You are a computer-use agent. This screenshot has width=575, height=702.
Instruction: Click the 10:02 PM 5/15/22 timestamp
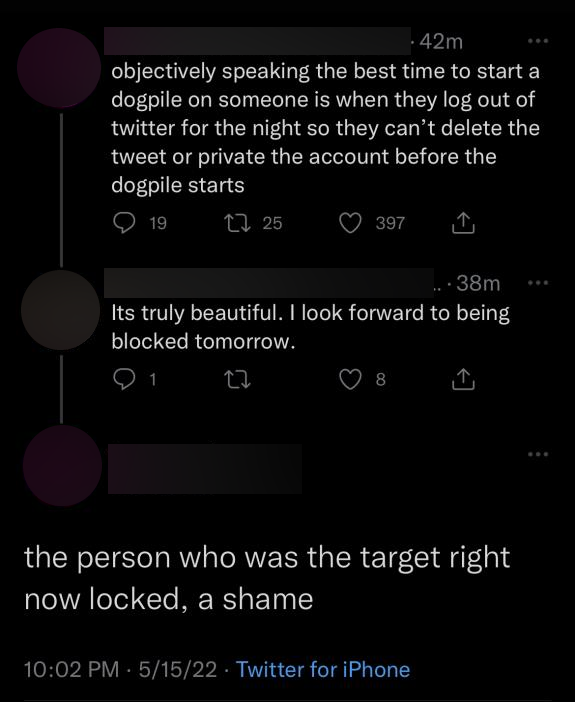click(120, 669)
